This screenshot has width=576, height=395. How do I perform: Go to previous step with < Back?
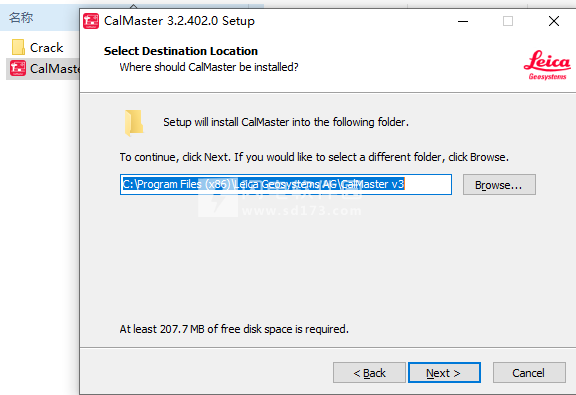pyautogui.click(x=369, y=373)
